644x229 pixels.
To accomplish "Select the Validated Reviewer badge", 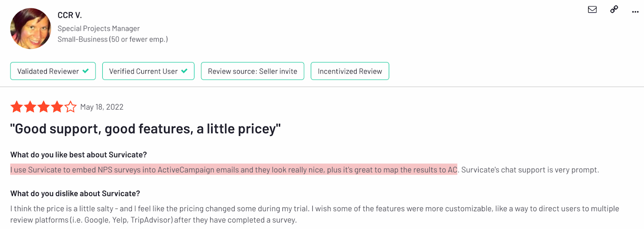I will pyautogui.click(x=53, y=71).
